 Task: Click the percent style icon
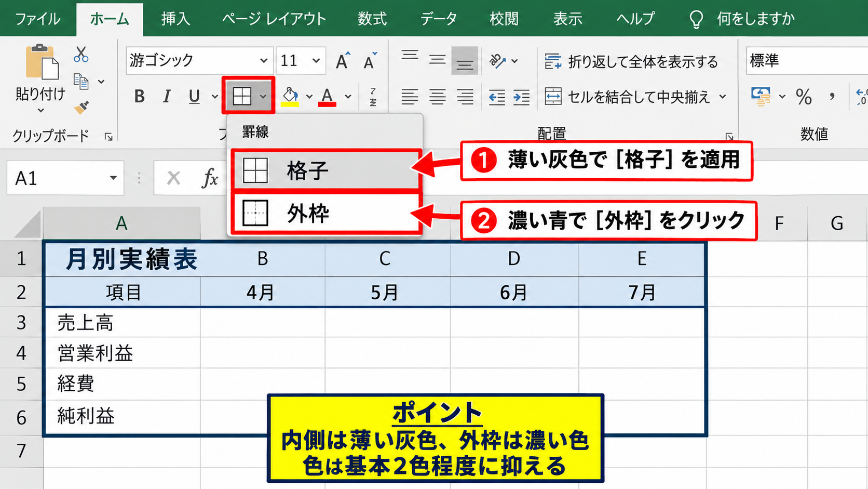click(x=804, y=97)
